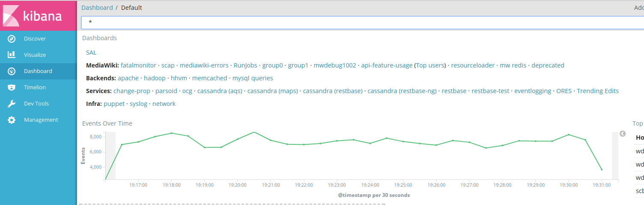Select Visualize menu label
This screenshot has height=205, width=644.
[x=35, y=55]
